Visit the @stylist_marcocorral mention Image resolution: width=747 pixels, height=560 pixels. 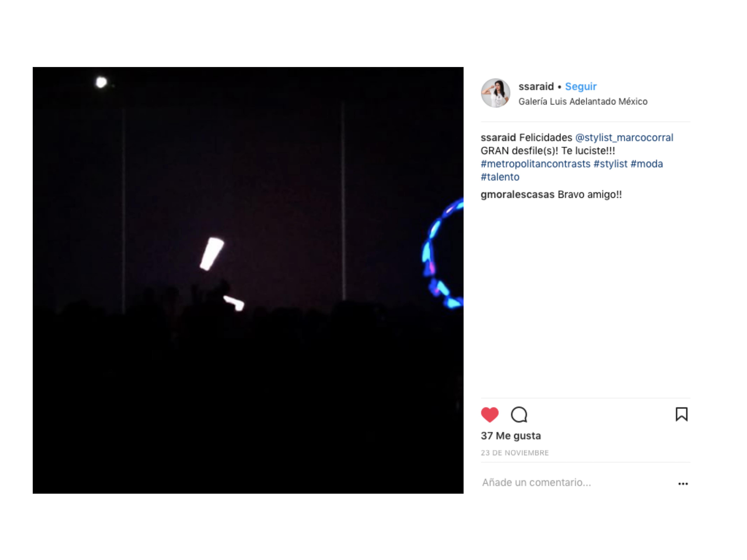624,138
